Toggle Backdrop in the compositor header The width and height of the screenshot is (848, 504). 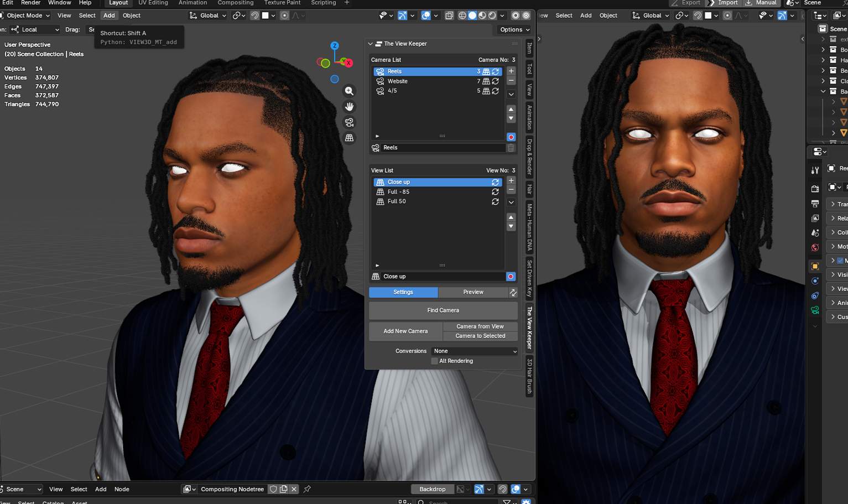(433, 489)
